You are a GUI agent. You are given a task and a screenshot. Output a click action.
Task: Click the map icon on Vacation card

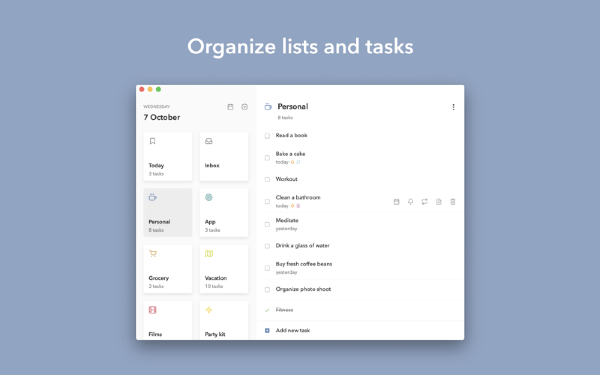pos(209,254)
